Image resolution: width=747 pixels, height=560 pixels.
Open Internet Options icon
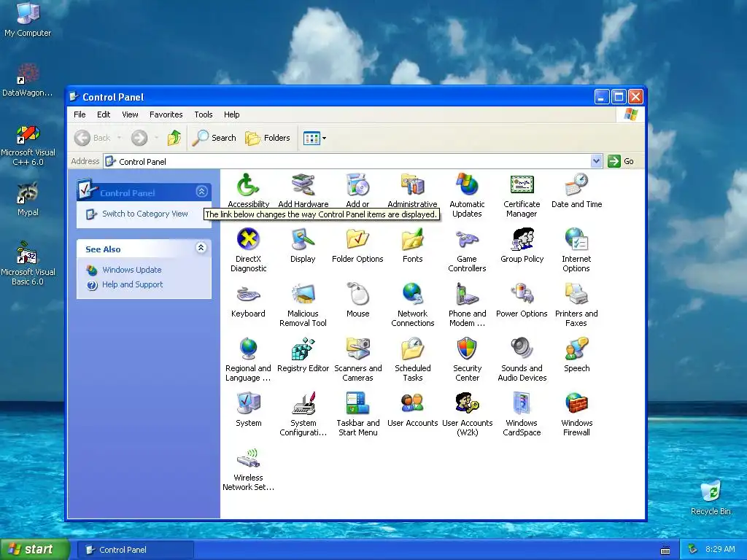click(576, 239)
